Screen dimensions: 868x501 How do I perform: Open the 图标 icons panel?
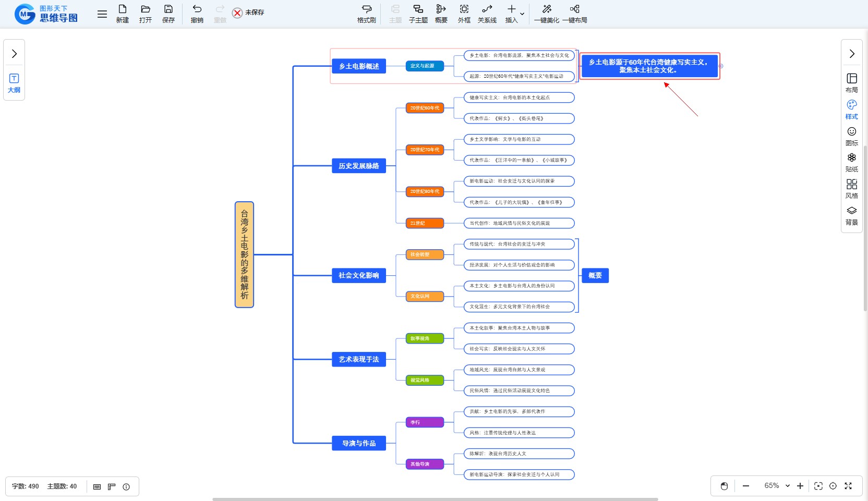coord(851,136)
